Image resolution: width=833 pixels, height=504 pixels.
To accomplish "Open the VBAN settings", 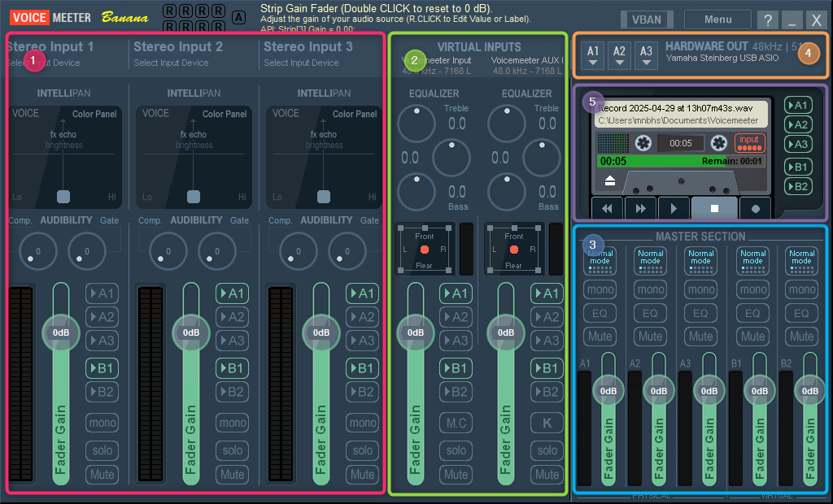I will pos(647,20).
